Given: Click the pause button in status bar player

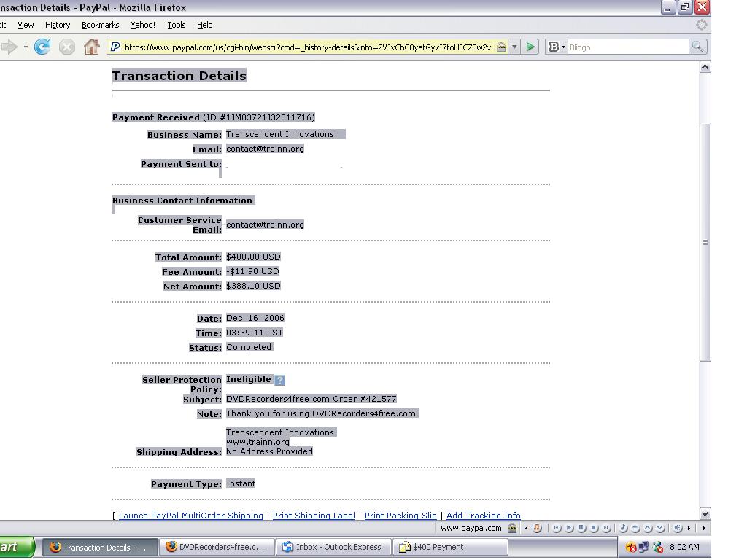Looking at the screenshot, I should 581,528.
